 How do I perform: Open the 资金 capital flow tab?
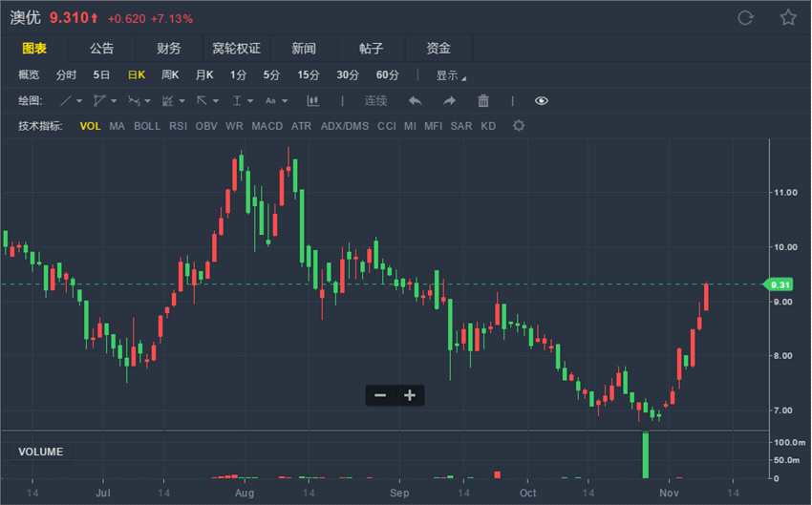(438, 49)
